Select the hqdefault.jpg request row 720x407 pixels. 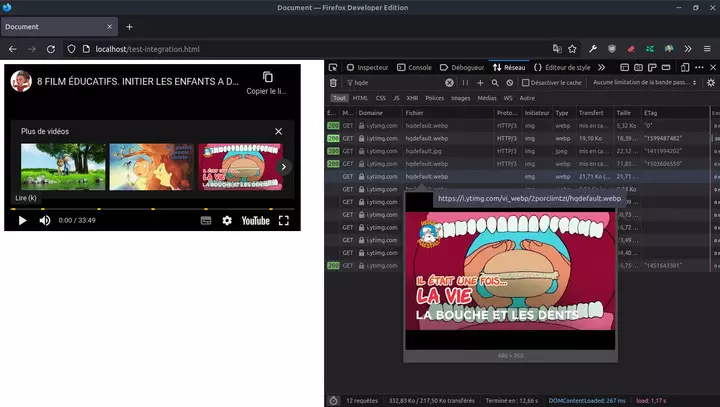tap(522, 151)
